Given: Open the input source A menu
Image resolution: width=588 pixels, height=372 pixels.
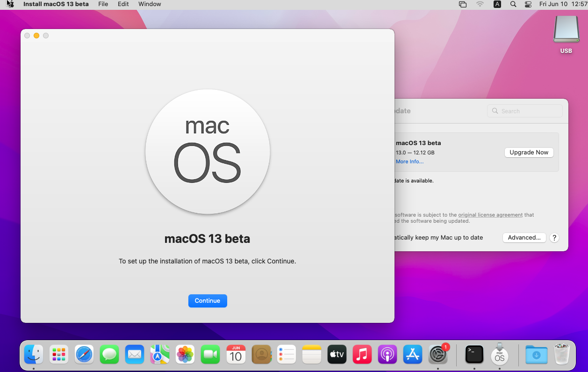Looking at the screenshot, I should click(x=497, y=4).
